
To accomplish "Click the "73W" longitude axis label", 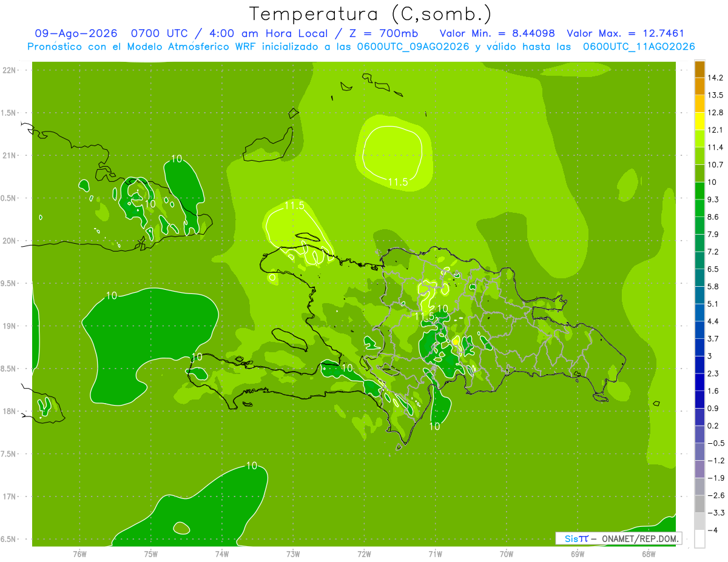I will point(293,554).
